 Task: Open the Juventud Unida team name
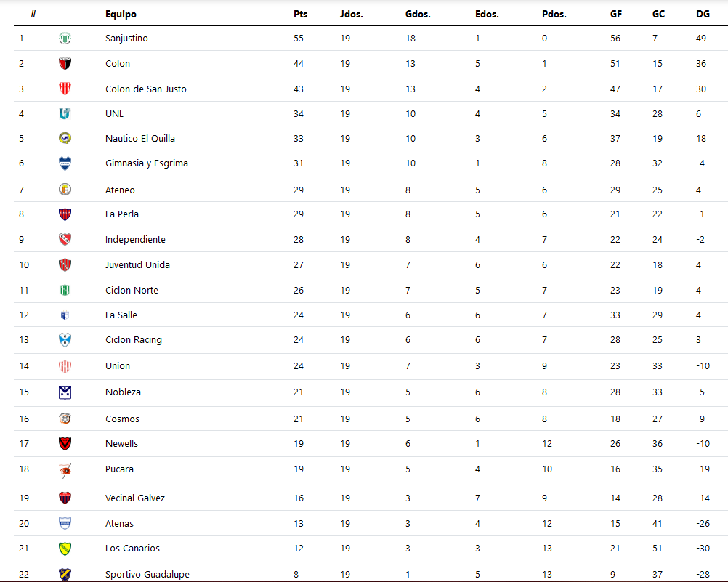click(x=137, y=264)
